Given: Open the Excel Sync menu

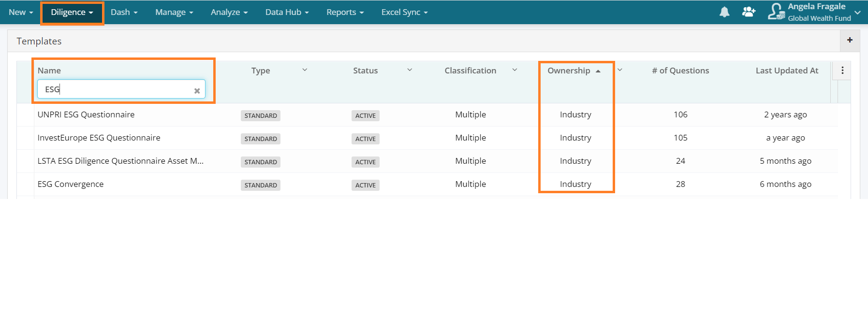Looking at the screenshot, I should (x=404, y=12).
